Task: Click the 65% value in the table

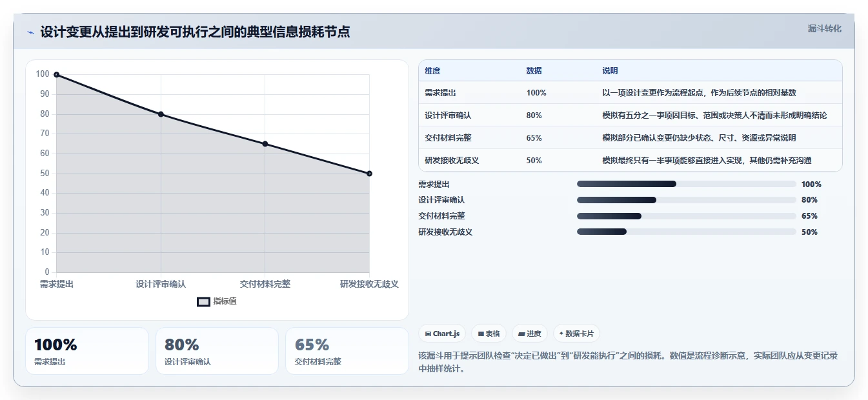Action: (x=534, y=138)
